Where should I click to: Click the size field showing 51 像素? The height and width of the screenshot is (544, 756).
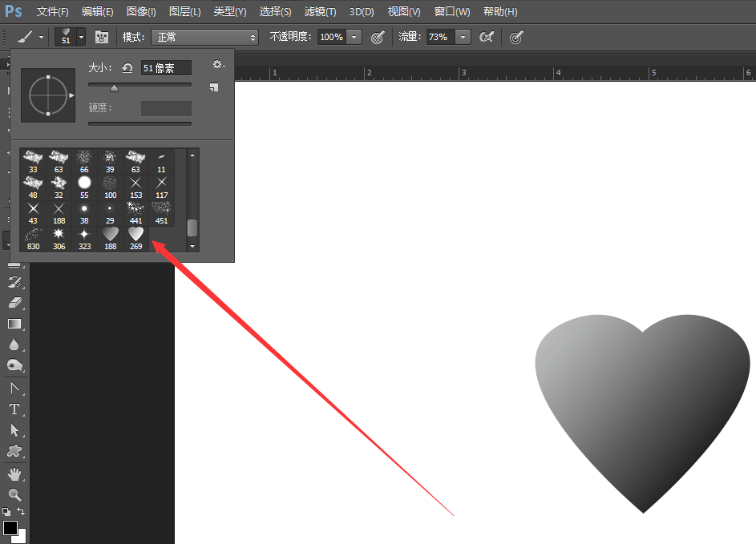point(166,68)
